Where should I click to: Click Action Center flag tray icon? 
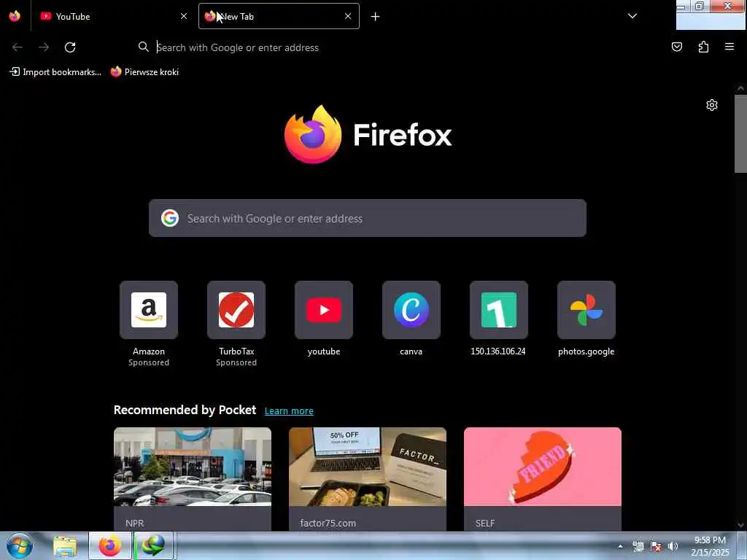pos(656,546)
